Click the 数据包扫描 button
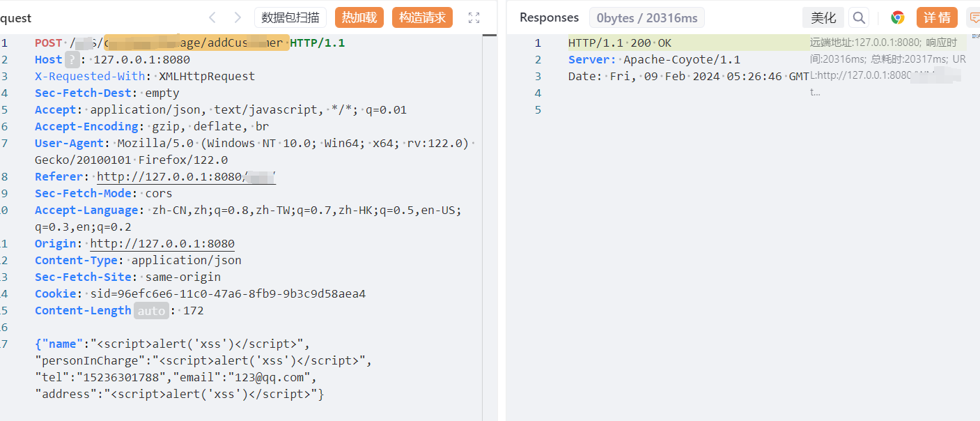This screenshot has width=980, height=421. pos(290,17)
